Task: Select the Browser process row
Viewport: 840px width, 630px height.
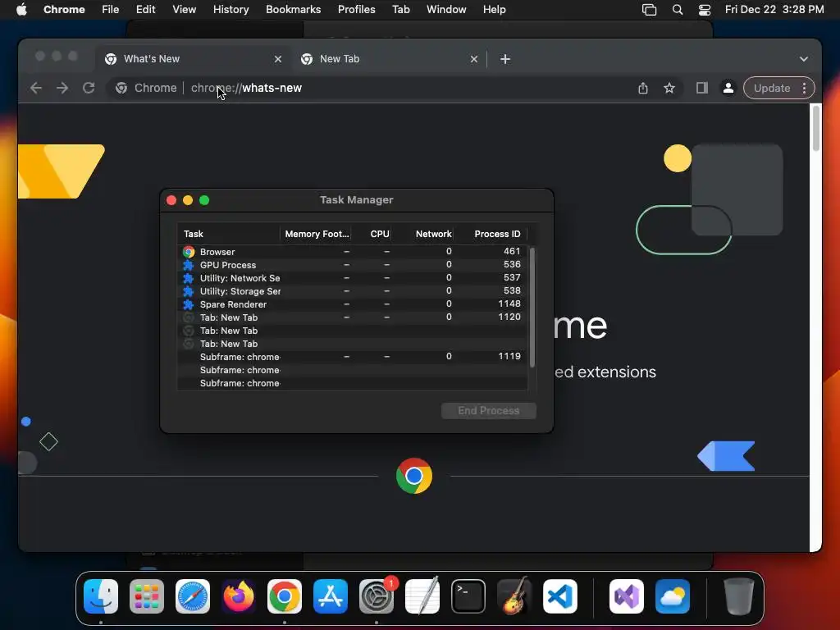Action: click(x=353, y=252)
